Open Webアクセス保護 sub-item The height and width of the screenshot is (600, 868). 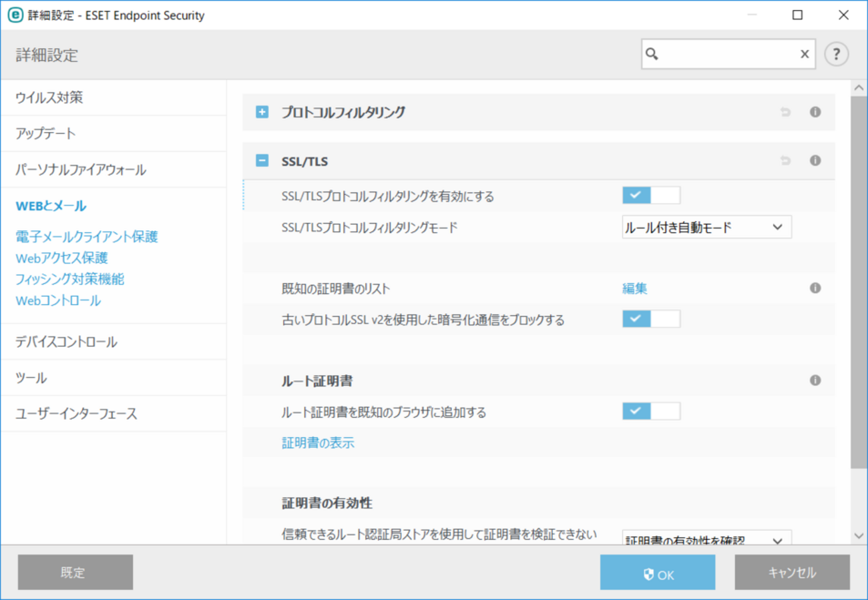[x=61, y=258]
